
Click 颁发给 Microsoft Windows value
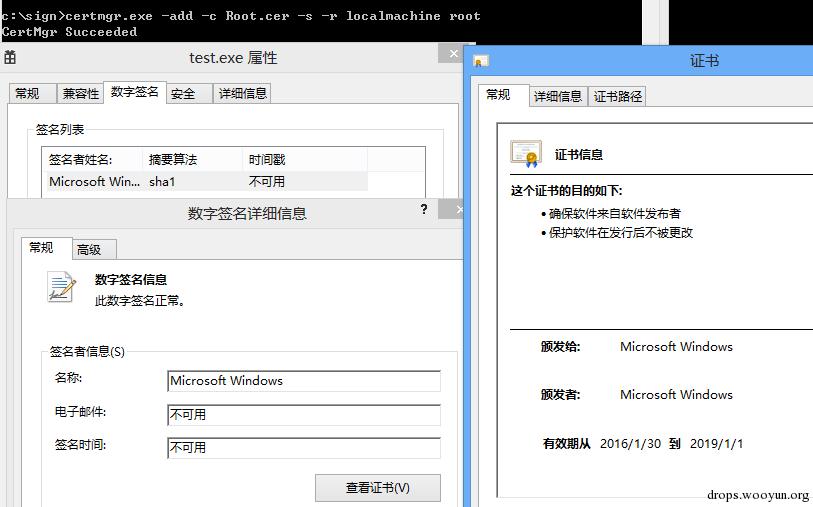coord(676,347)
